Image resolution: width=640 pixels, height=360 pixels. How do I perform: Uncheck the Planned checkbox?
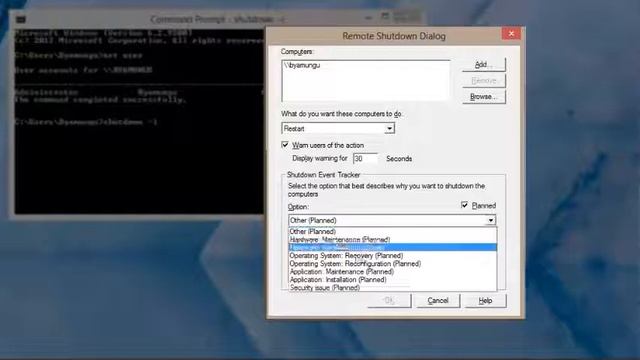click(464, 205)
